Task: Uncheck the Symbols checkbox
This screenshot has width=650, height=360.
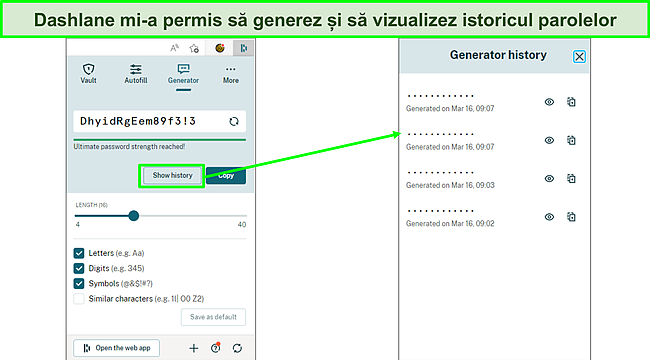Action: [79, 283]
